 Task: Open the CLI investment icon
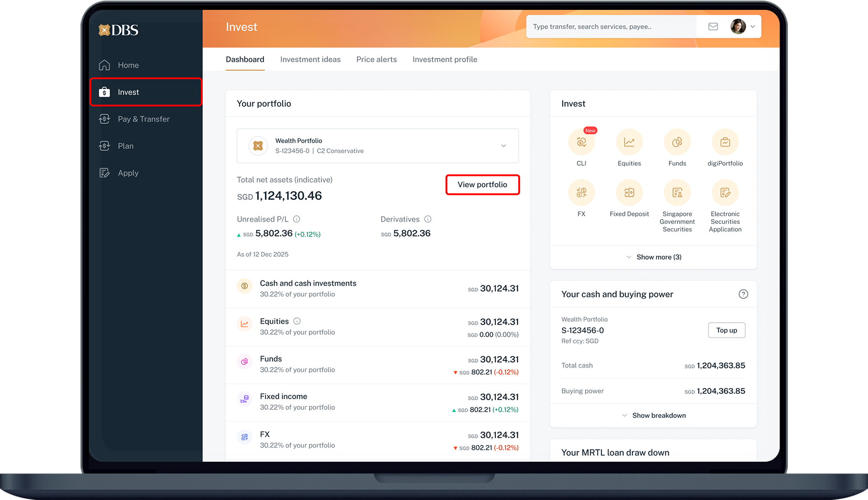click(581, 142)
